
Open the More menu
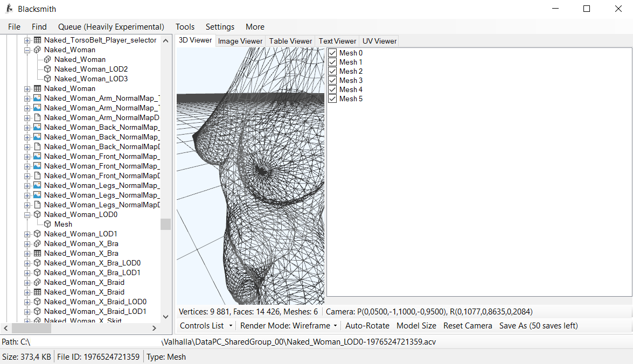click(x=255, y=26)
